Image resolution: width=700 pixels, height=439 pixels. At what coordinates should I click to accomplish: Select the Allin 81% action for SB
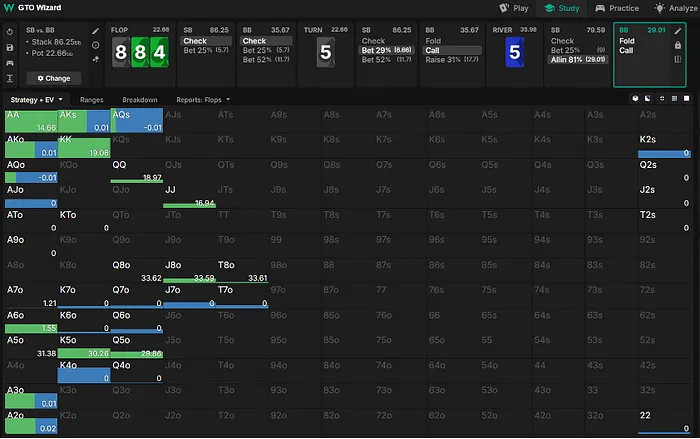click(x=575, y=59)
